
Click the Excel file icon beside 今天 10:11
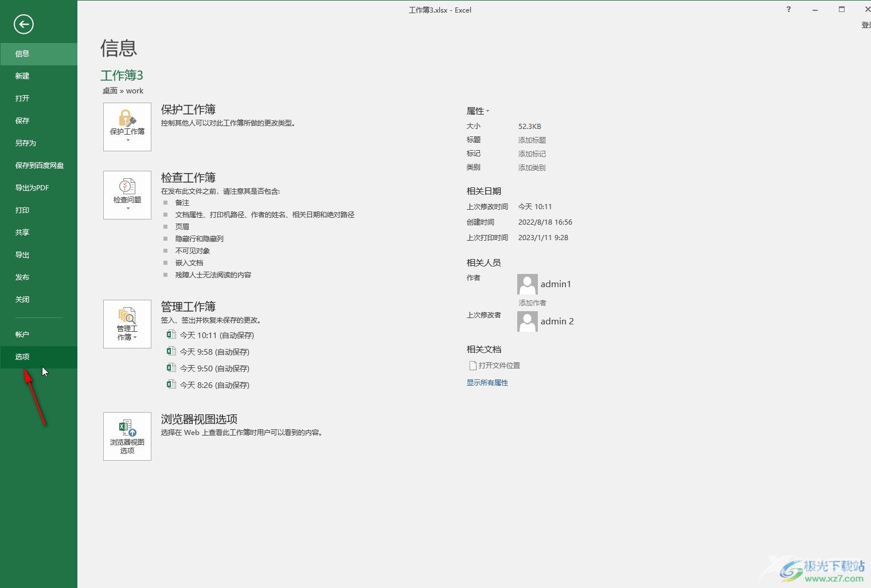[171, 335]
